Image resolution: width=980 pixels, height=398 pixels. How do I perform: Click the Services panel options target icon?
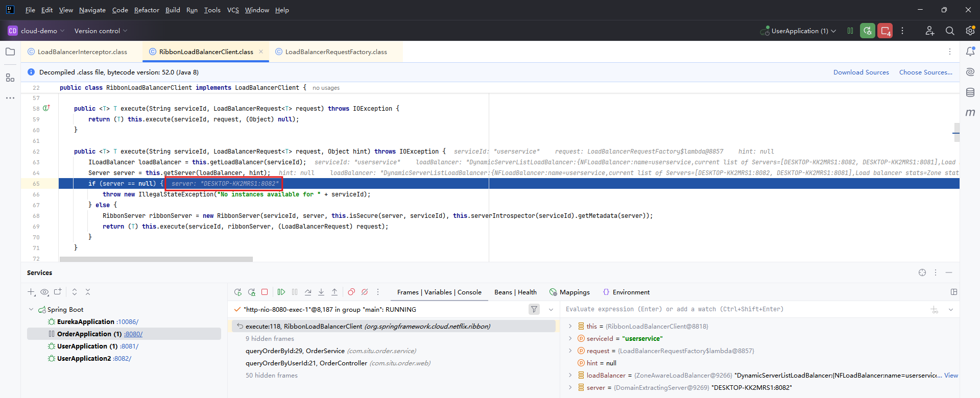pos(922,272)
